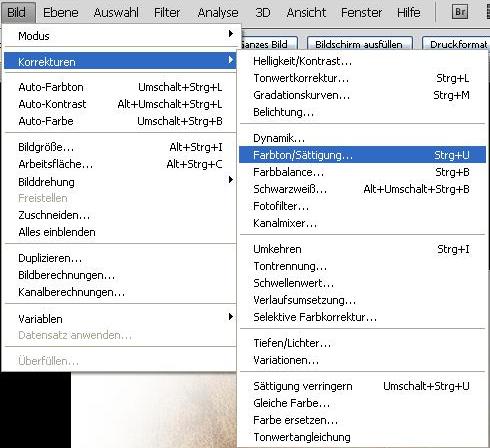Open the 3D menu

[263, 13]
